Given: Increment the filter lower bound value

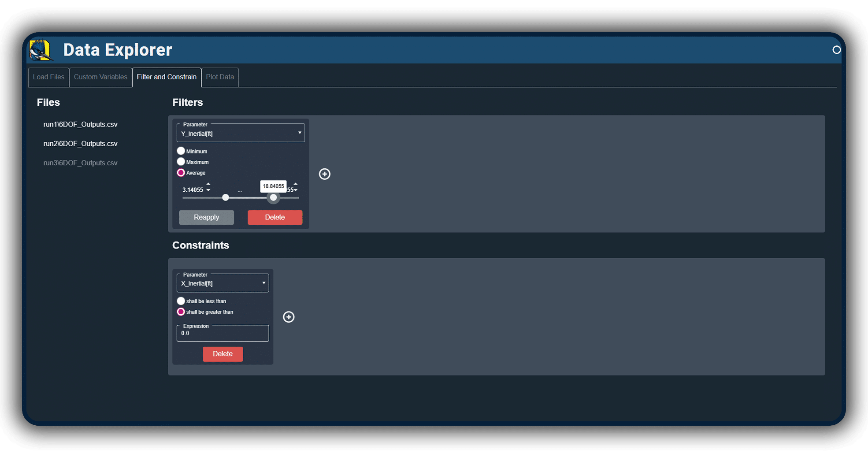Looking at the screenshot, I should [x=208, y=184].
